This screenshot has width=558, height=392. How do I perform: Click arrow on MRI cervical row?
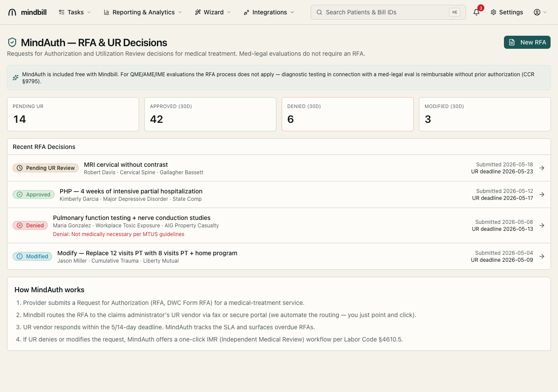(542, 168)
